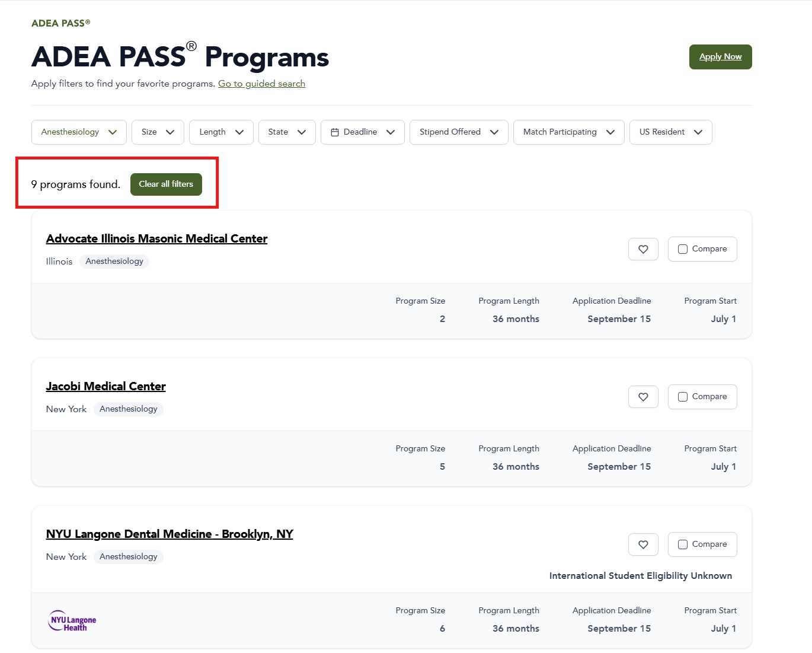The width and height of the screenshot is (812, 653).
Task: Expand the State filter dropdown
Action: click(x=287, y=132)
